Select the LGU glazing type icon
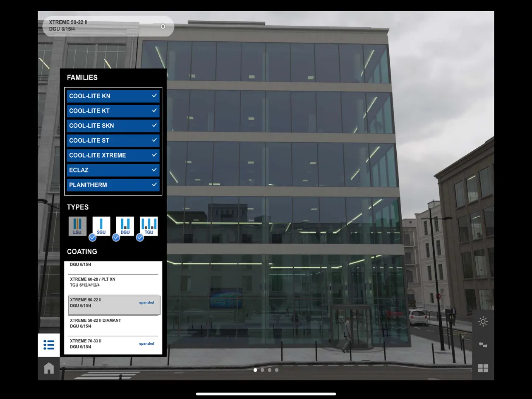532x399 pixels. 77,226
